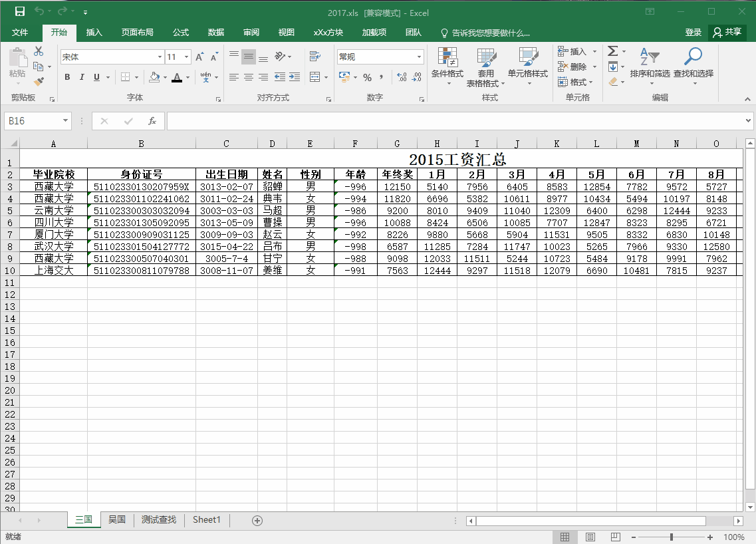Click the zoom in plus button
The image size is (756, 544).
point(710,537)
